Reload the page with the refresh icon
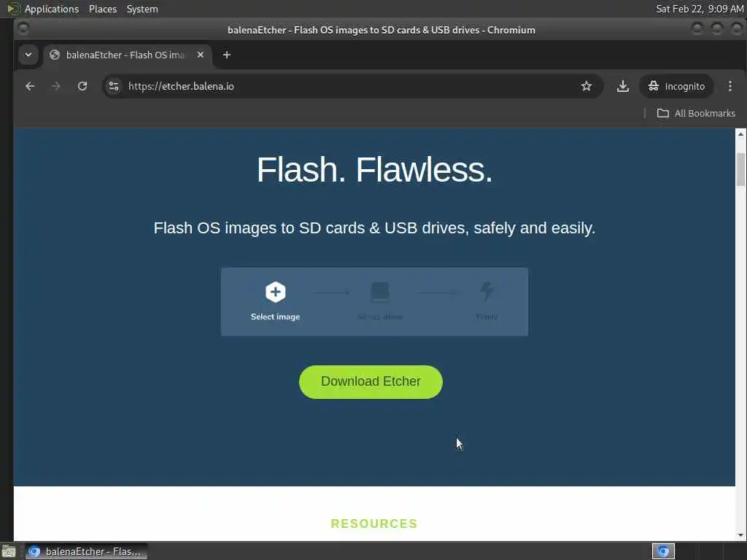The image size is (747, 560). point(82,86)
